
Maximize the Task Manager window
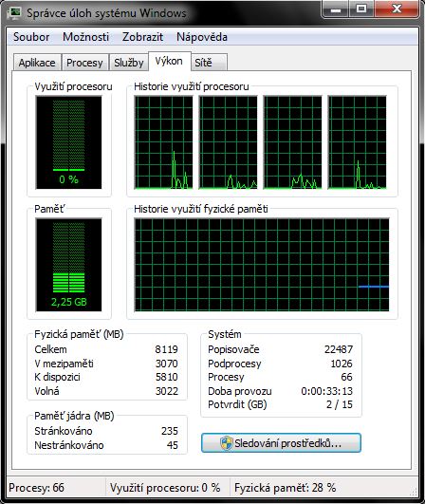click(361, 9)
